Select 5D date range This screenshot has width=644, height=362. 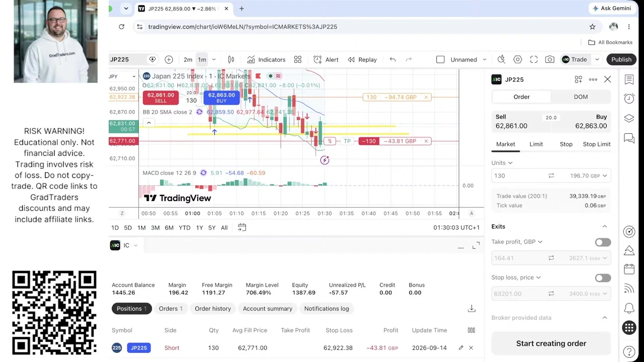click(x=128, y=228)
